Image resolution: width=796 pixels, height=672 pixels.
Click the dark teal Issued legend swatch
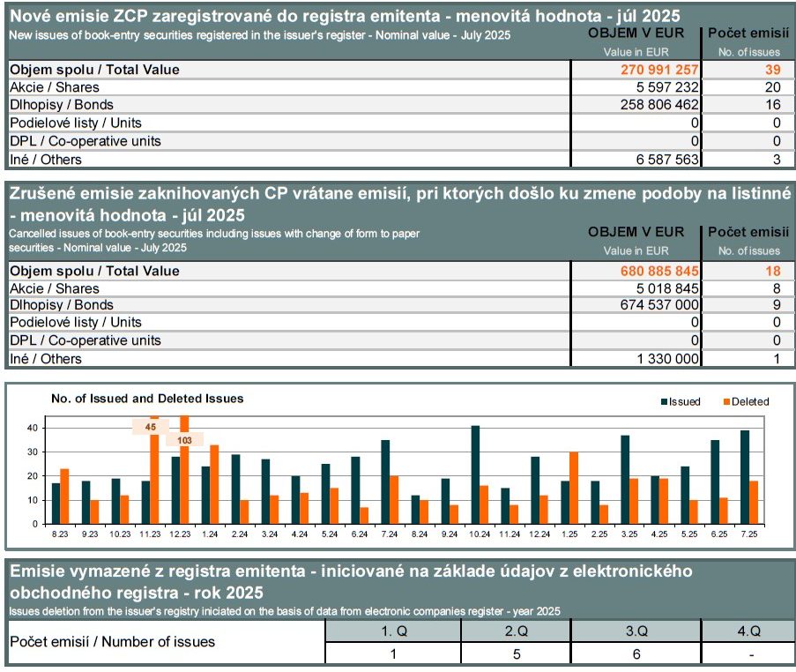click(664, 402)
